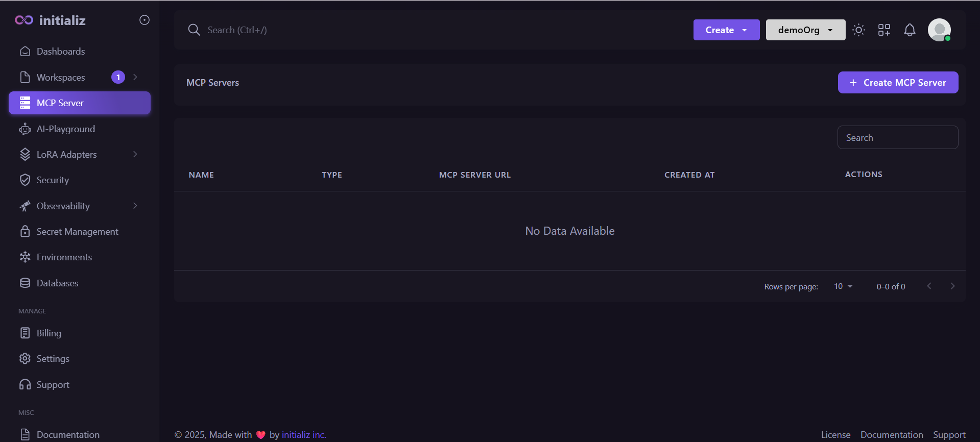This screenshot has height=442, width=980.
Task: Focus the MCP servers table Search box
Action: tap(898, 137)
